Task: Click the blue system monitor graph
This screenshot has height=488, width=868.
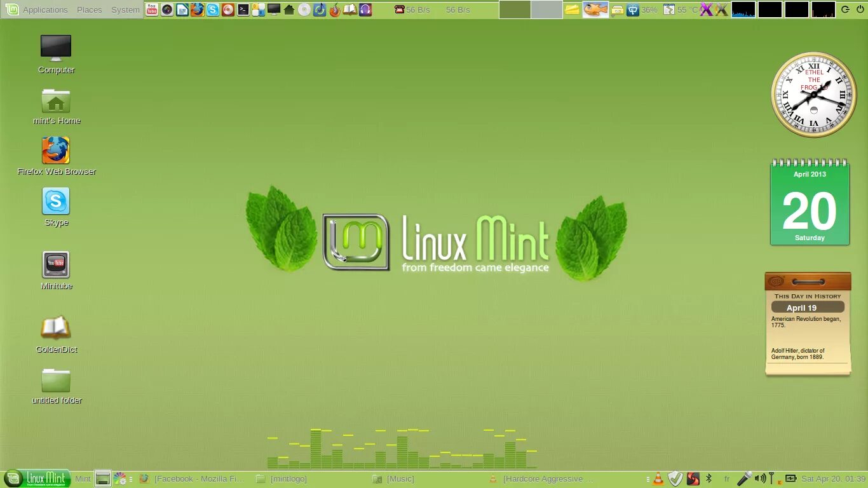Action: (743, 10)
